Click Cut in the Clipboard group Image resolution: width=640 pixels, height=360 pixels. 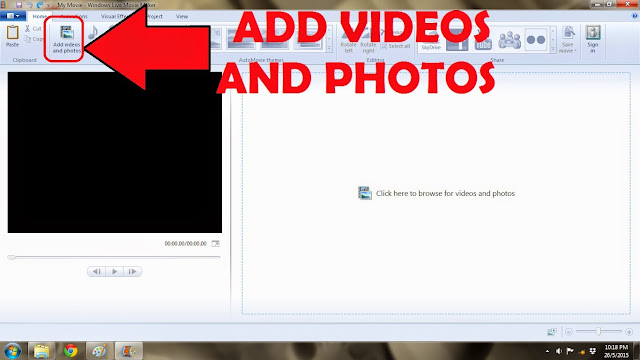pos(33,29)
